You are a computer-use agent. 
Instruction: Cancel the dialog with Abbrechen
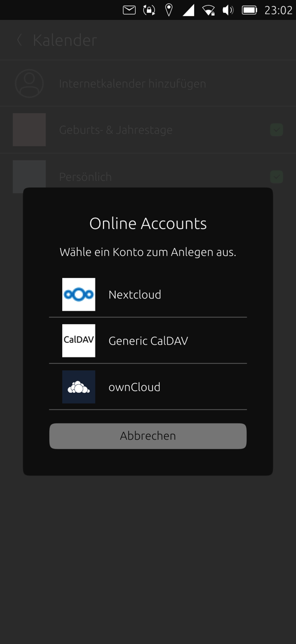click(x=148, y=436)
